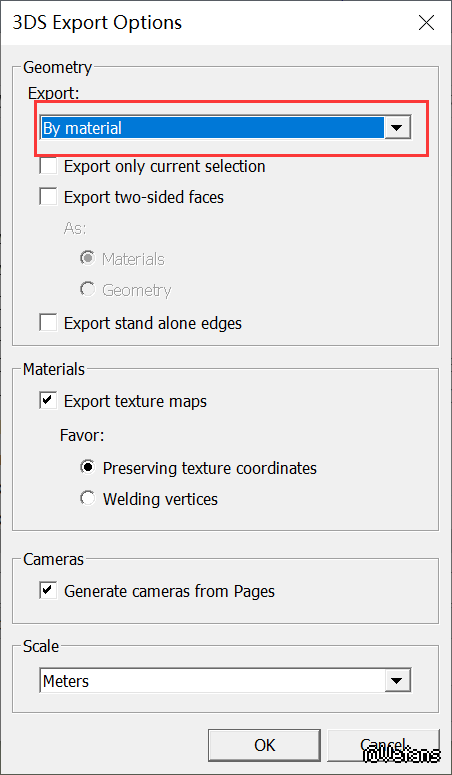Expand the Scale dropdown arrow

398,681
